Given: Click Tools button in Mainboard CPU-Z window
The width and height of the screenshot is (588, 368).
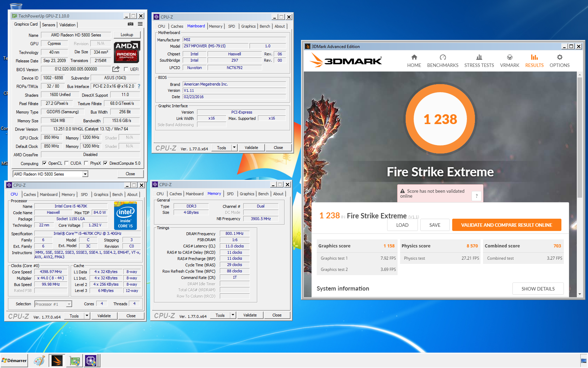Looking at the screenshot, I should click(x=222, y=148).
